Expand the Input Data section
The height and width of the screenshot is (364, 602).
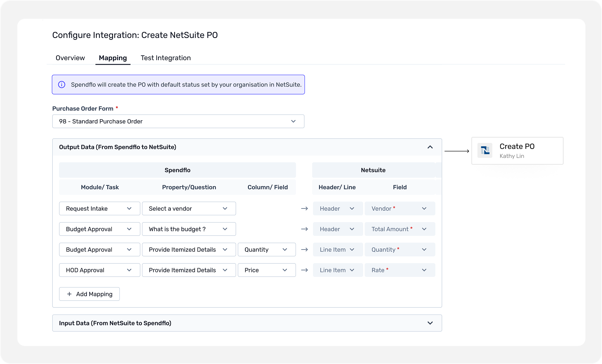430,323
